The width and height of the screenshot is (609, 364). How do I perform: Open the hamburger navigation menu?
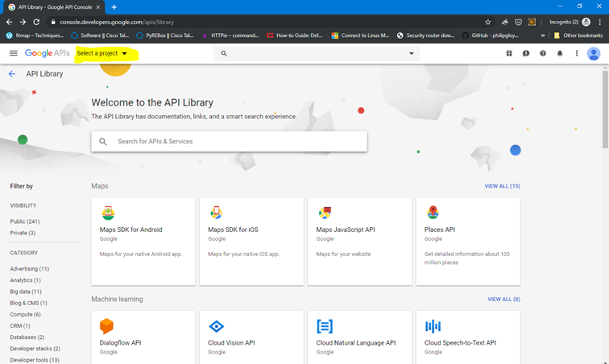click(x=13, y=53)
